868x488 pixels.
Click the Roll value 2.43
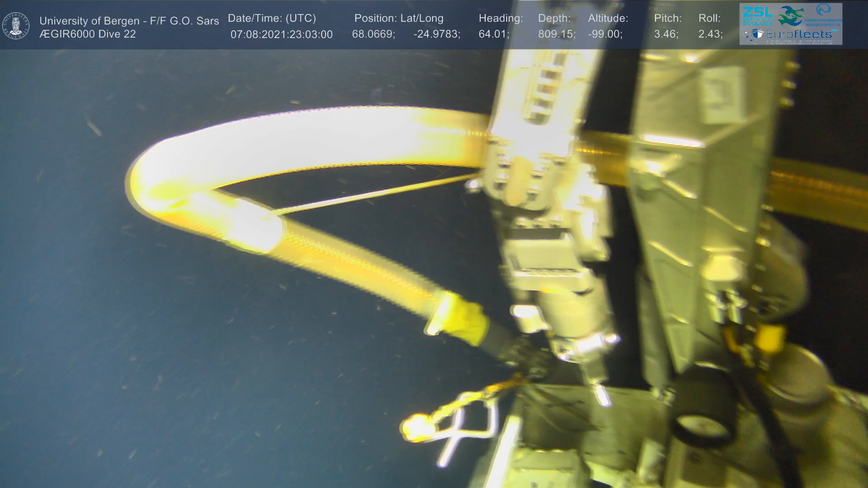pos(710,35)
